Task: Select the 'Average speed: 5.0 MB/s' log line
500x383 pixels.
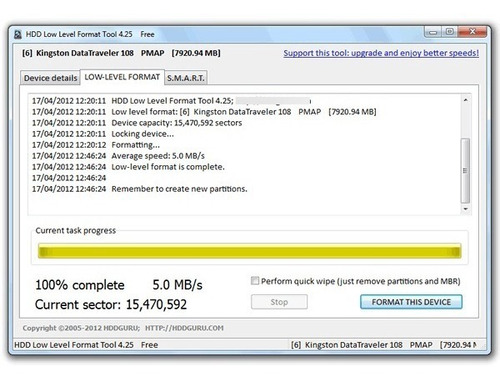Action: pos(118,156)
